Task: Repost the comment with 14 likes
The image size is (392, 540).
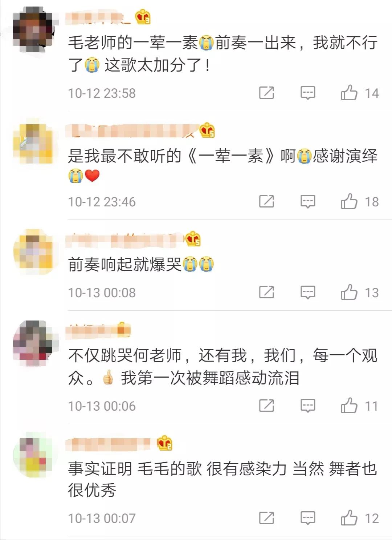Action: (x=266, y=93)
